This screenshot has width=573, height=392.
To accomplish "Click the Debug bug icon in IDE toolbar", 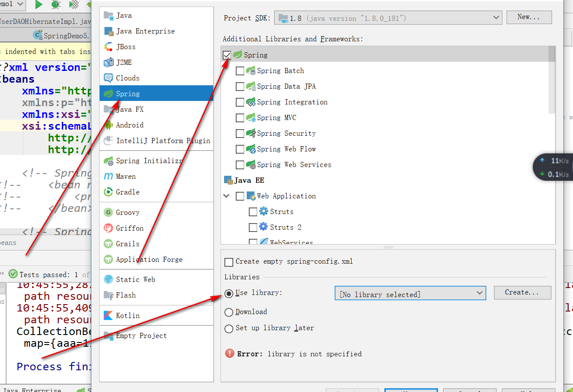I will coord(56,4).
